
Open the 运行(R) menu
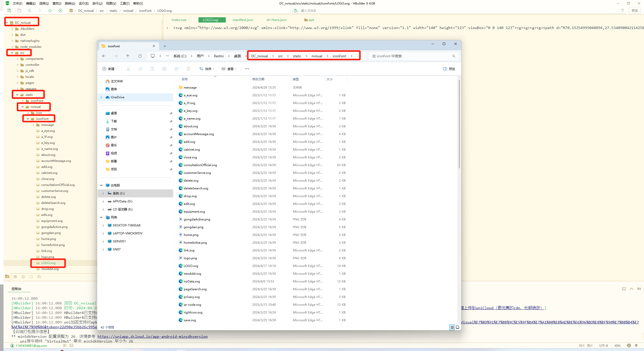point(84,3)
